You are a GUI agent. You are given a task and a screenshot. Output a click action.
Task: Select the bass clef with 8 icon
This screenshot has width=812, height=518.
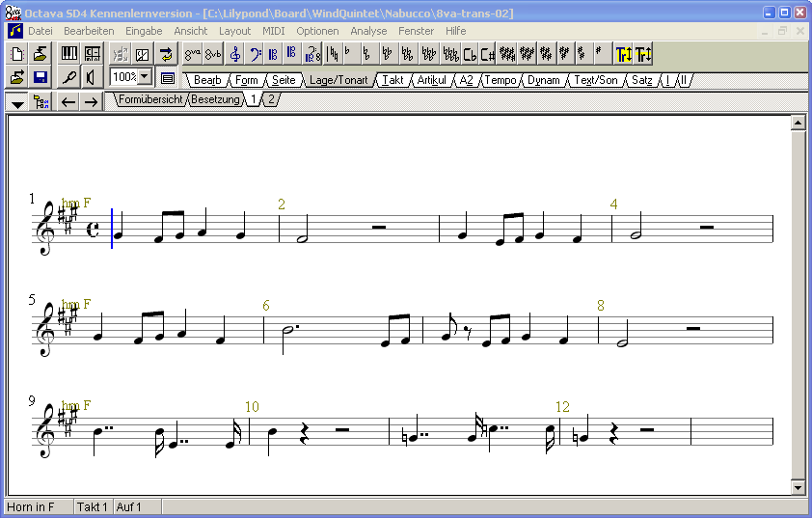tap(312, 54)
